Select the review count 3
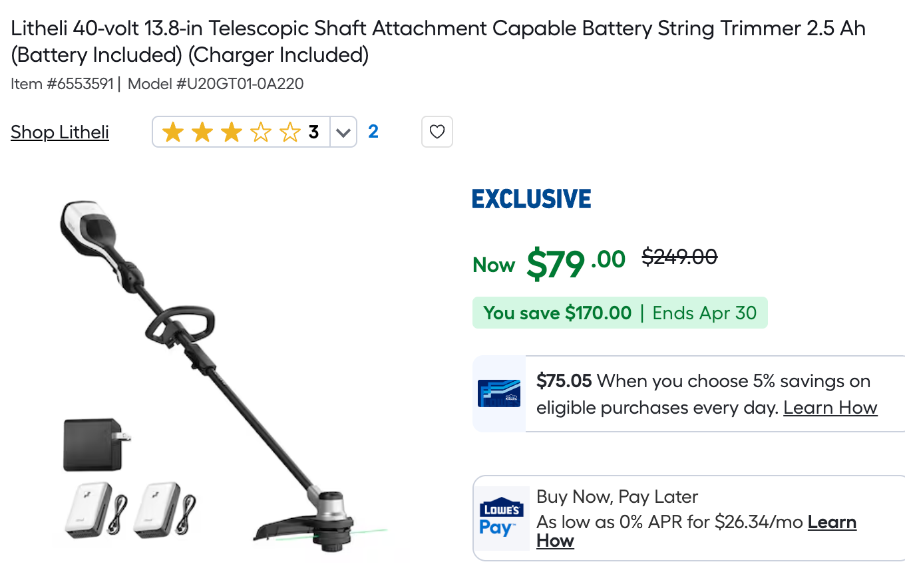Screen dimensions: 905x588 point(315,131)
